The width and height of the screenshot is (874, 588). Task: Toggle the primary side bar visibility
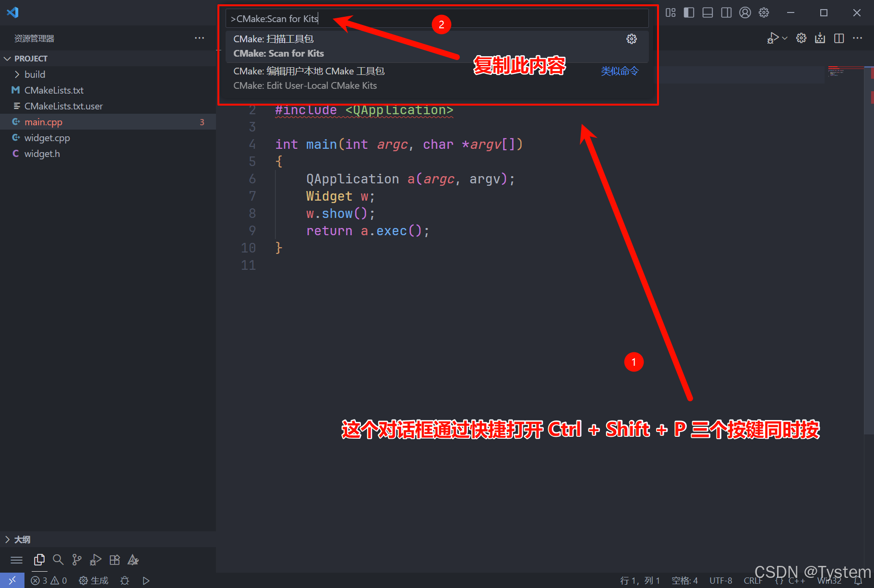pos(689,12)
